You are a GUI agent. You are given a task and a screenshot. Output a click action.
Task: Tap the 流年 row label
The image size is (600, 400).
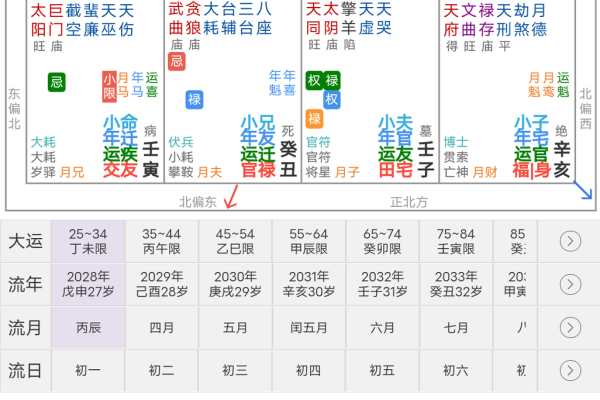tap(25, 284)
